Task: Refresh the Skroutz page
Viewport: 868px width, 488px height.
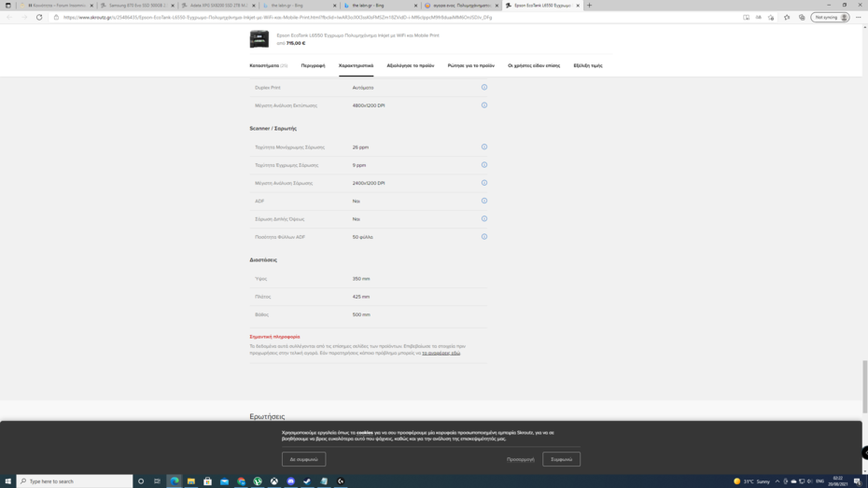Action: [39, 17]
